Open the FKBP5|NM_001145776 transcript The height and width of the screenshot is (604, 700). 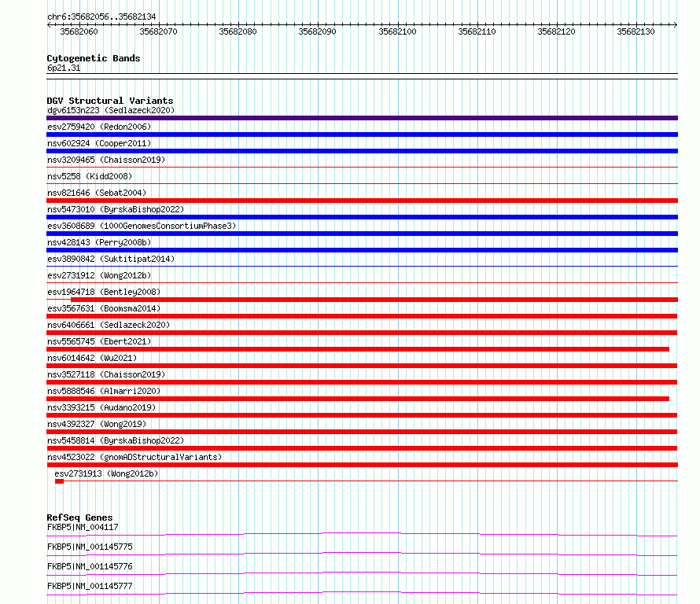[x=90, y=566]
